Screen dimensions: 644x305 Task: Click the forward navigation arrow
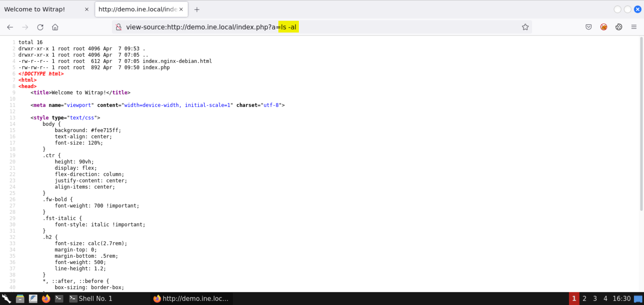(x=25, y=27)
